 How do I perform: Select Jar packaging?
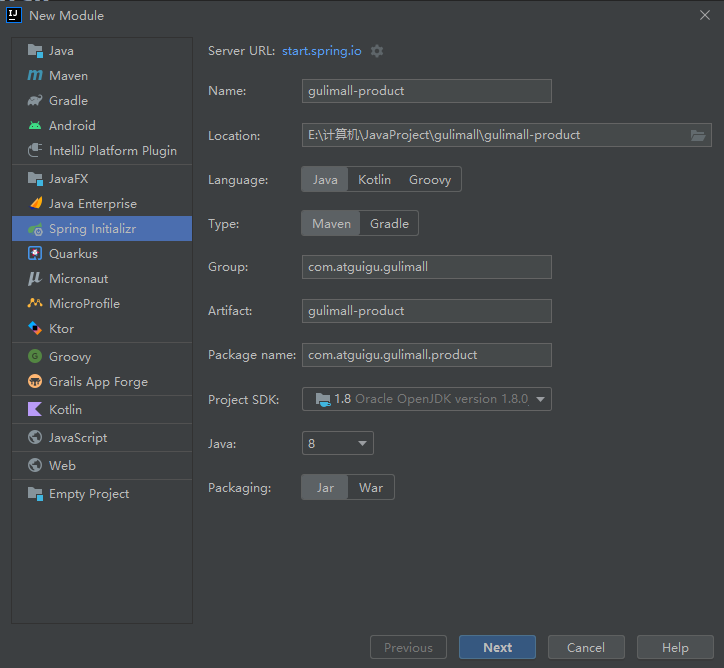click(x=325, y=487)
